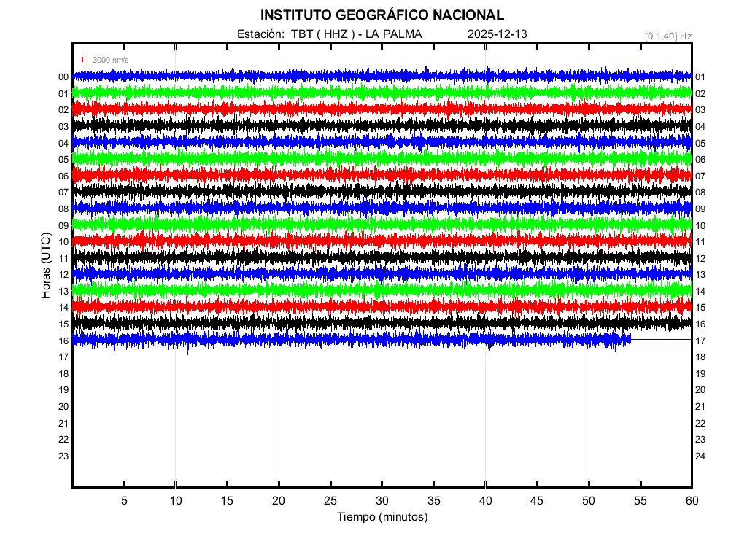Click minute tick label 5 on time axis
This screenshot has height=560, width=747.
pyautogui.click(x=124, y=500)
